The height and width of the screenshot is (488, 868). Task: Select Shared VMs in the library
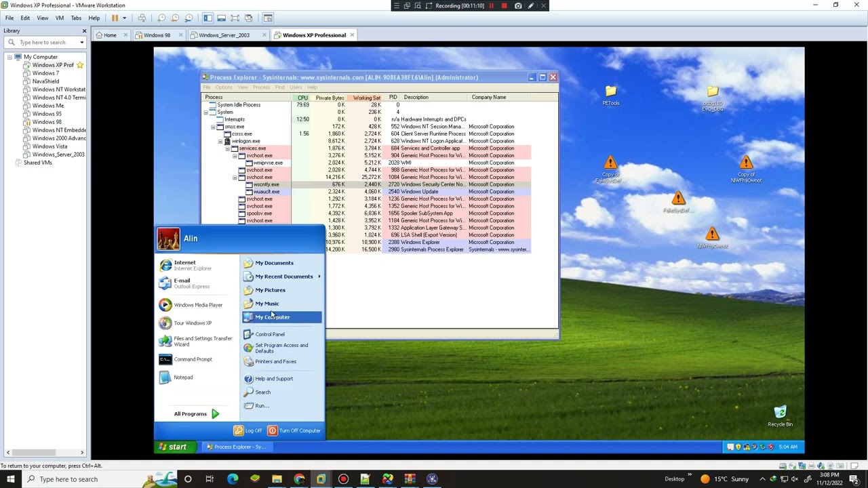37,163
